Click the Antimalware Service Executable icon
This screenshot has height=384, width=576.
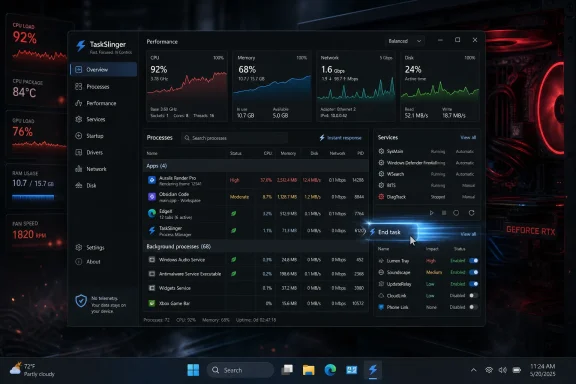coord(152,274)
